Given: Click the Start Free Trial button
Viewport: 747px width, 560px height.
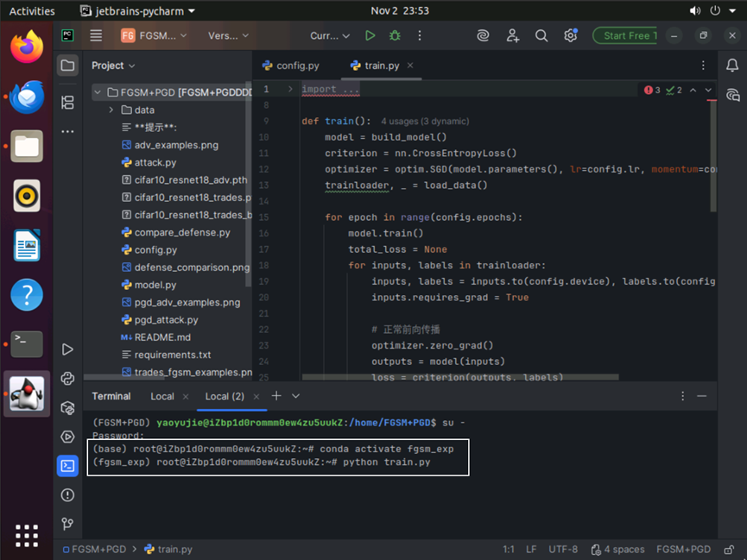Looking at the screenshot, I should coord(625,35).
